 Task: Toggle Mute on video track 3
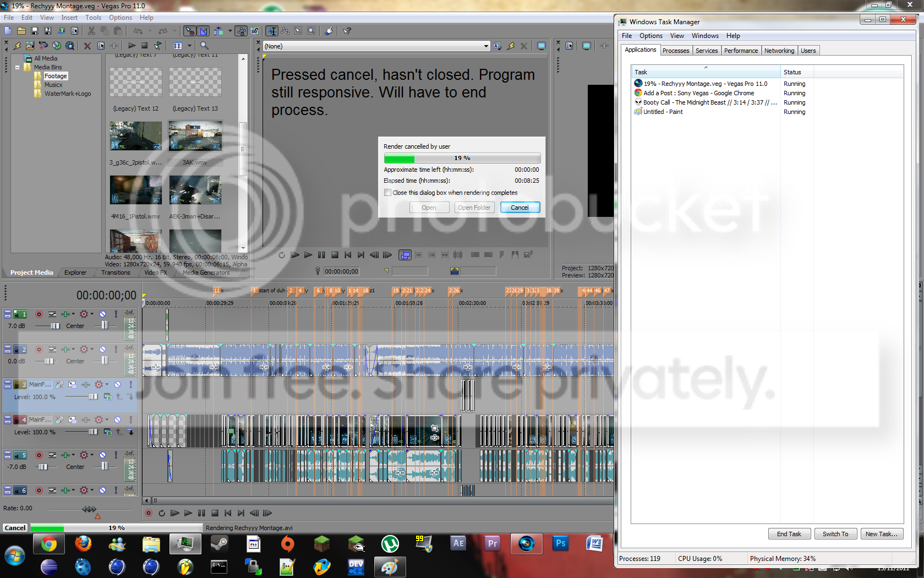[117, 385]
